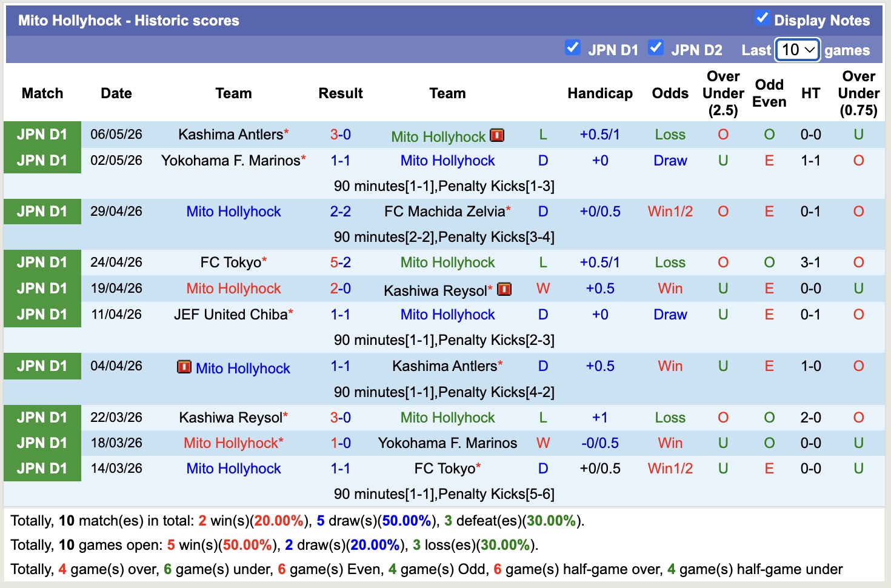Click the date 22/03/26

pos(116,418)
